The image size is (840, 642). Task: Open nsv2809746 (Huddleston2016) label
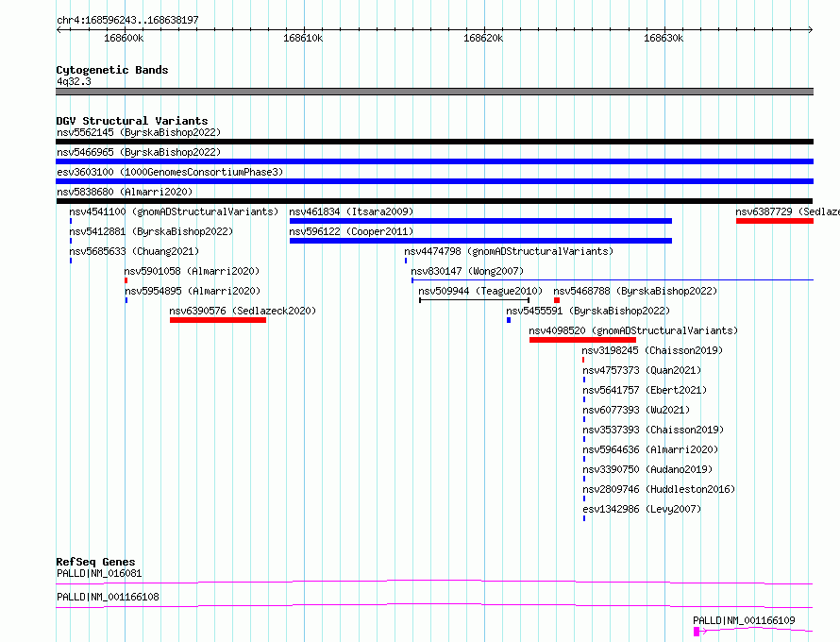(x=659, y=489)
